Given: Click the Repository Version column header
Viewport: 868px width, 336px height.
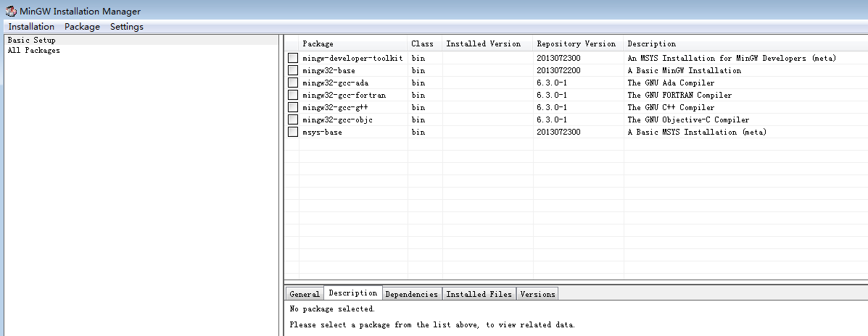Looking at the screenshot, I should click(x=576, y=44).
